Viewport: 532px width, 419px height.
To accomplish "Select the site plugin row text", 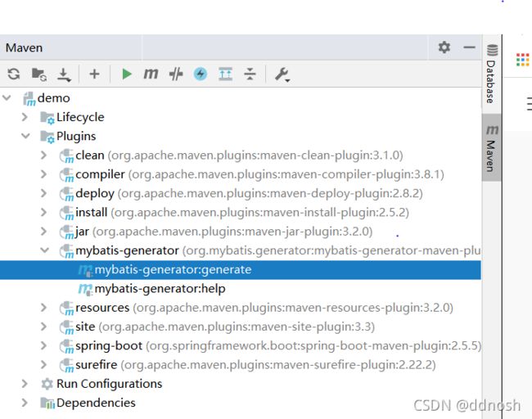I will click(225, 327).
